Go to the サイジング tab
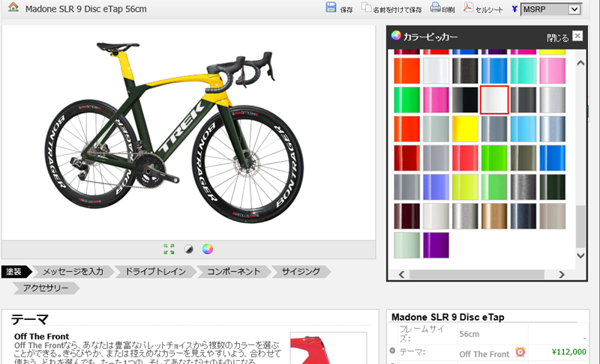This screenshot has width=600, height=364. pyautogui.click(x=301, y=272)
